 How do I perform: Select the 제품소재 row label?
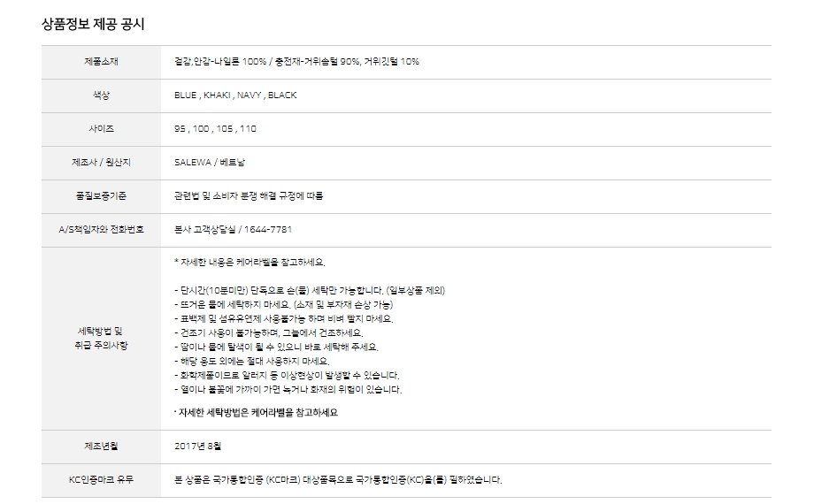[x=102, y=62]
